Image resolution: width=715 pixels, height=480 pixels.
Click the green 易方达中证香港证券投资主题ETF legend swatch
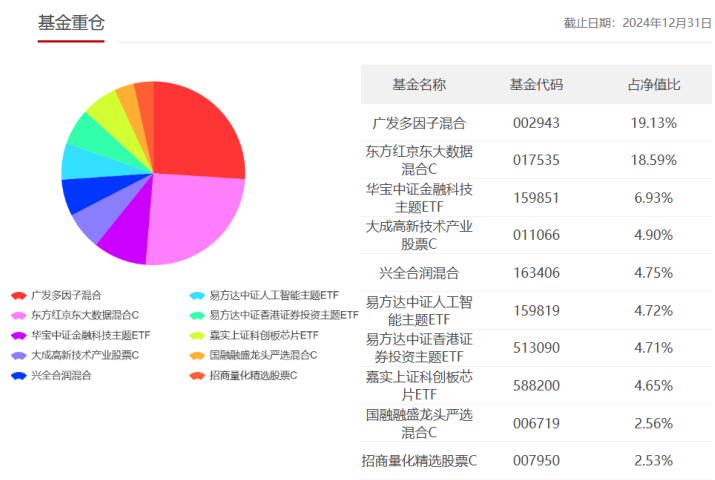[197, 315]
